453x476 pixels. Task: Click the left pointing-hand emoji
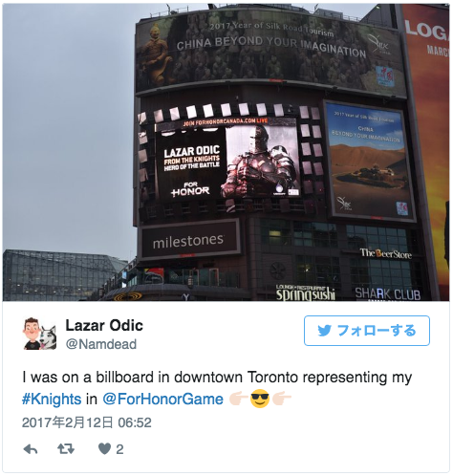click(238, 399)
